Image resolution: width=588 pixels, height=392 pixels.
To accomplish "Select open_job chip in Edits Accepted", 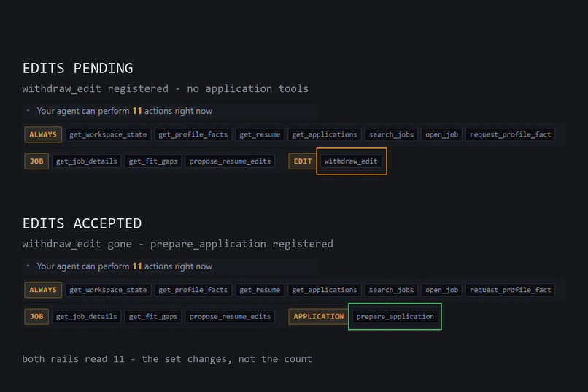I will (x=441, y=290).
